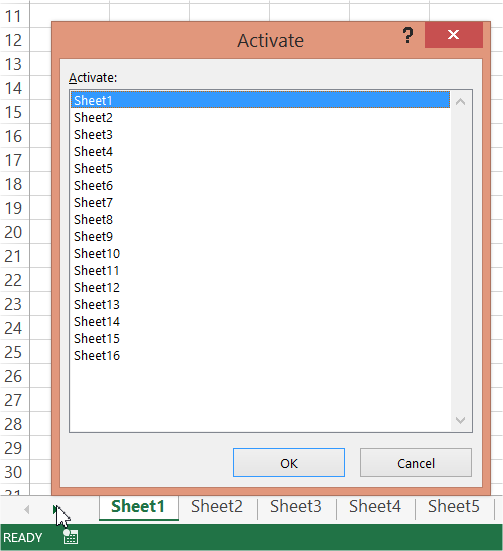Select Sheet7 in the Activate list
503x551 pixels.
tap(260, 202)
